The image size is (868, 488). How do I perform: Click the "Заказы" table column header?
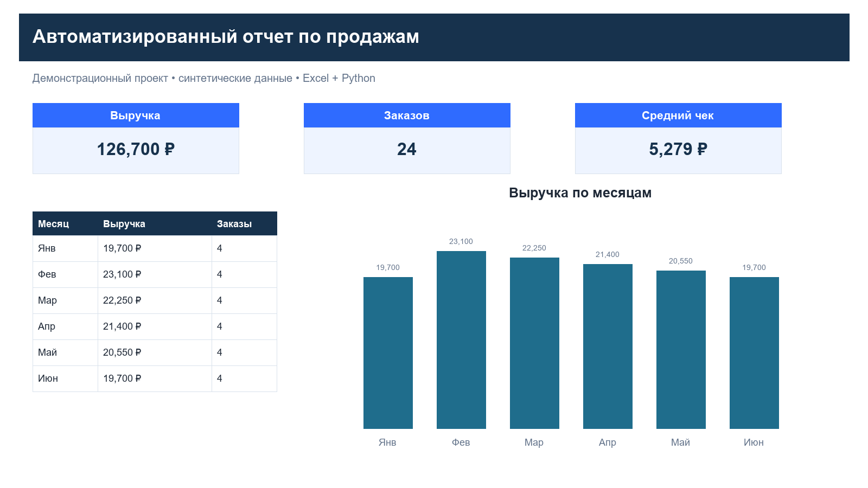[244, 224]
